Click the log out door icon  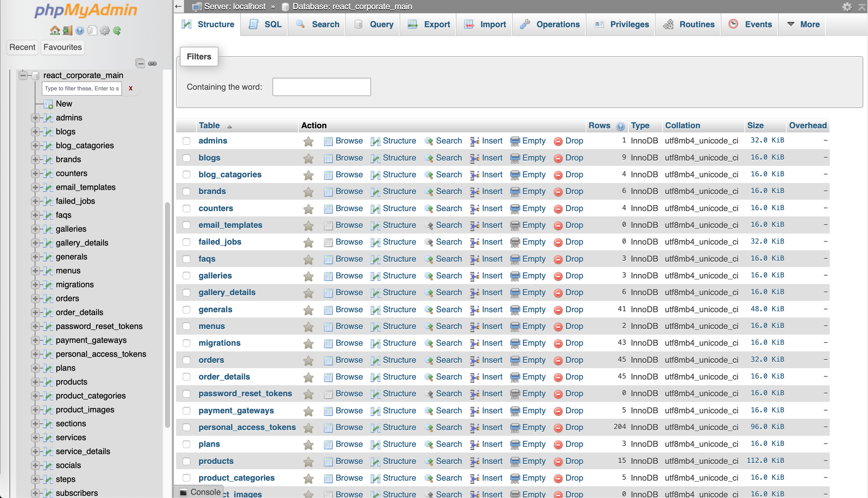coord(67,31)
